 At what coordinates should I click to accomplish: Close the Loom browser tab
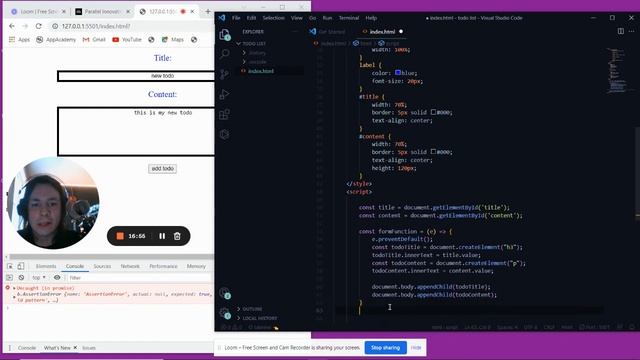pyautogui.click(x=64, y=11)
